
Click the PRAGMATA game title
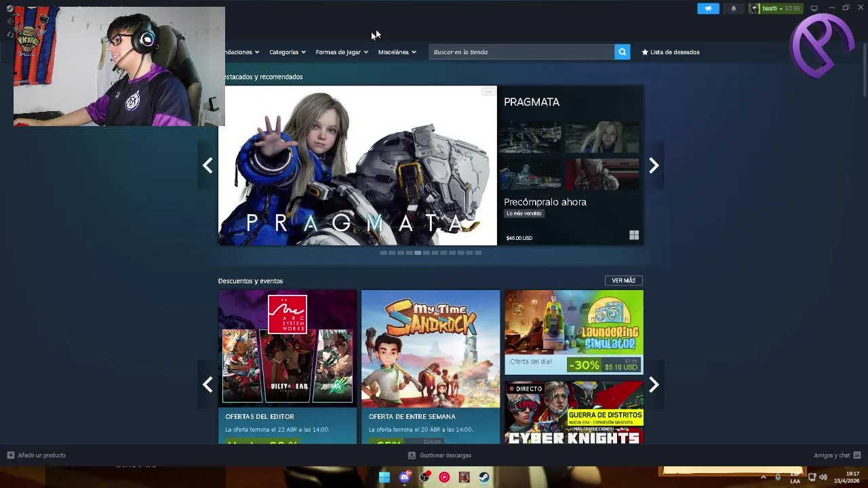[x=532, y=102]
